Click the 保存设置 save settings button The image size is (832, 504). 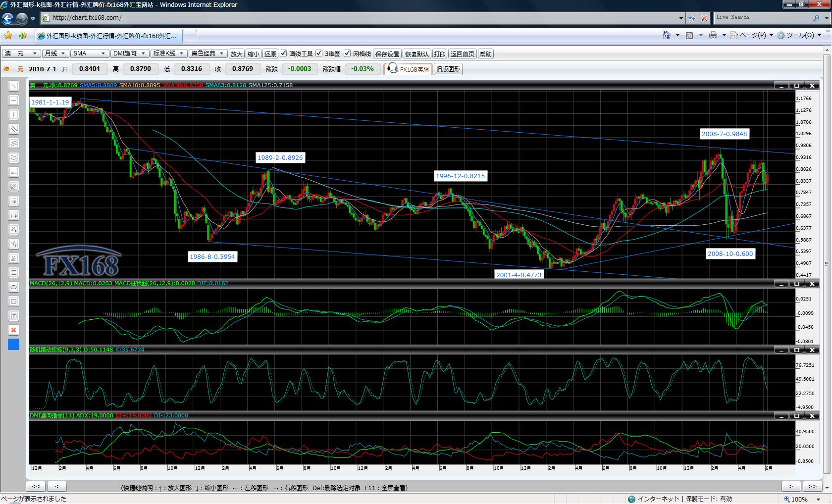387,54
